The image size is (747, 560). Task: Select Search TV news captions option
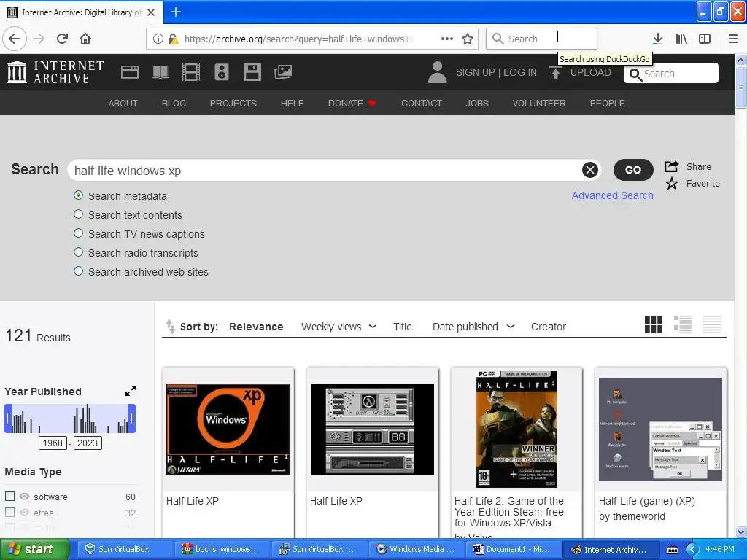pos(79,233)
